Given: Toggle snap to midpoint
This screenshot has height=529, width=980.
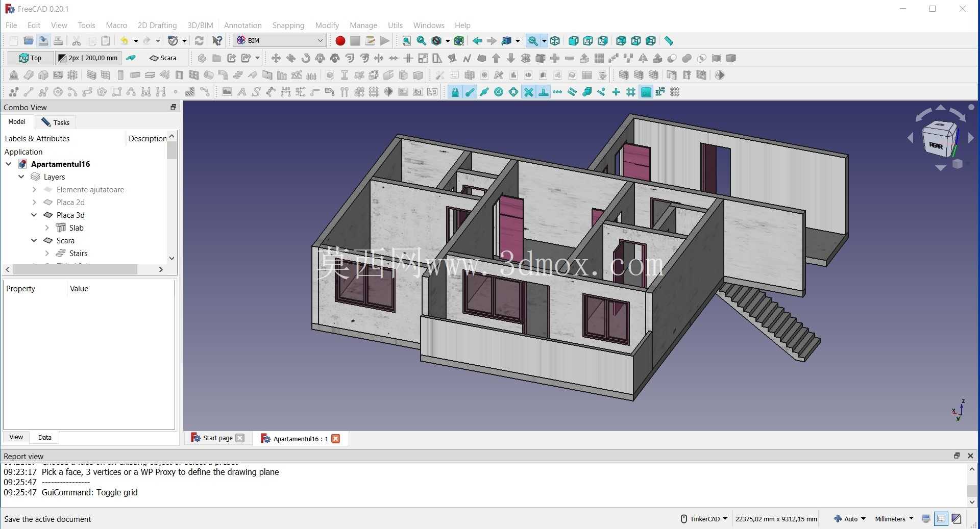Looking at the screenshot, I should click(x=484, y=92).
